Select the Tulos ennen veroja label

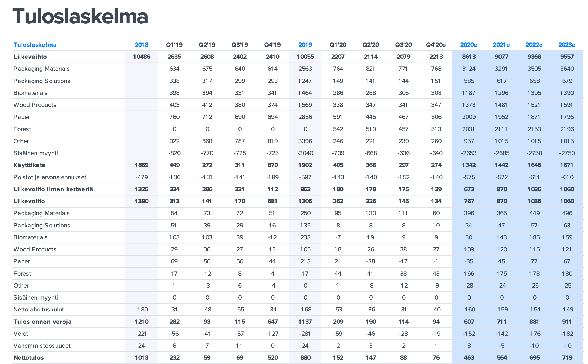42,322
